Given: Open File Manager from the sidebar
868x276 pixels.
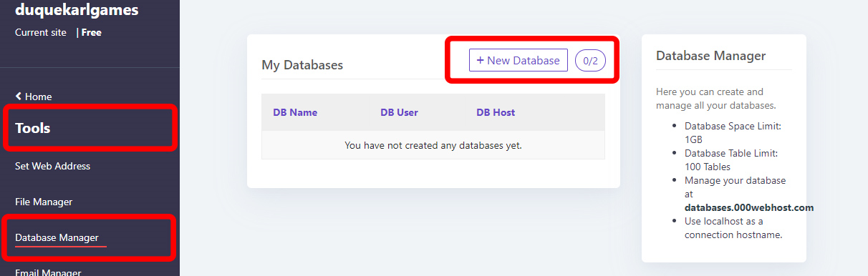Looking at the screenshot, I should click(x=44, y=202).
